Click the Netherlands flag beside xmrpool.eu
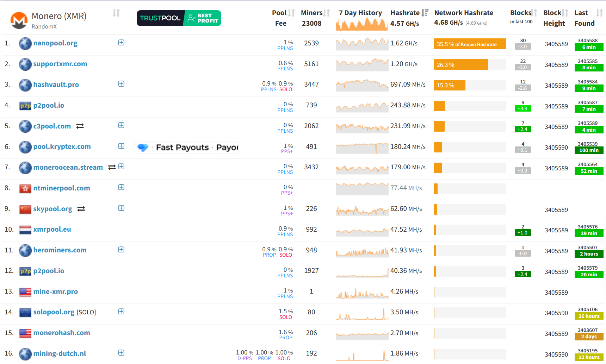 point(25,230)
